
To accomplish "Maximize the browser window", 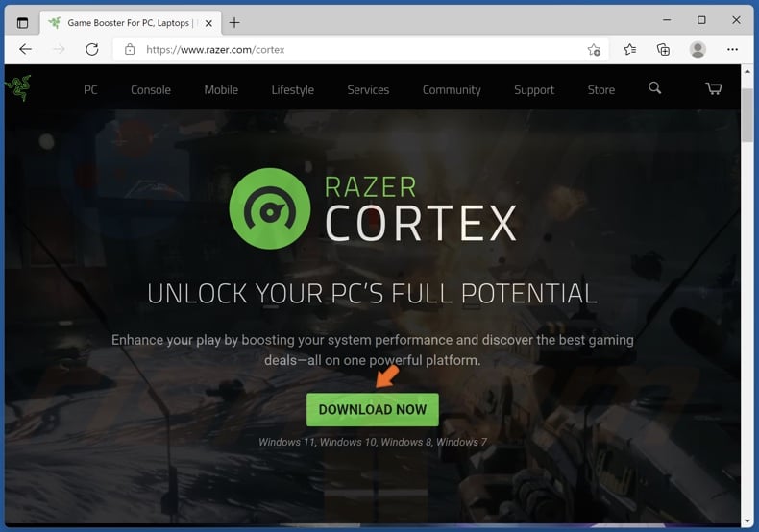I will [701, 20].
